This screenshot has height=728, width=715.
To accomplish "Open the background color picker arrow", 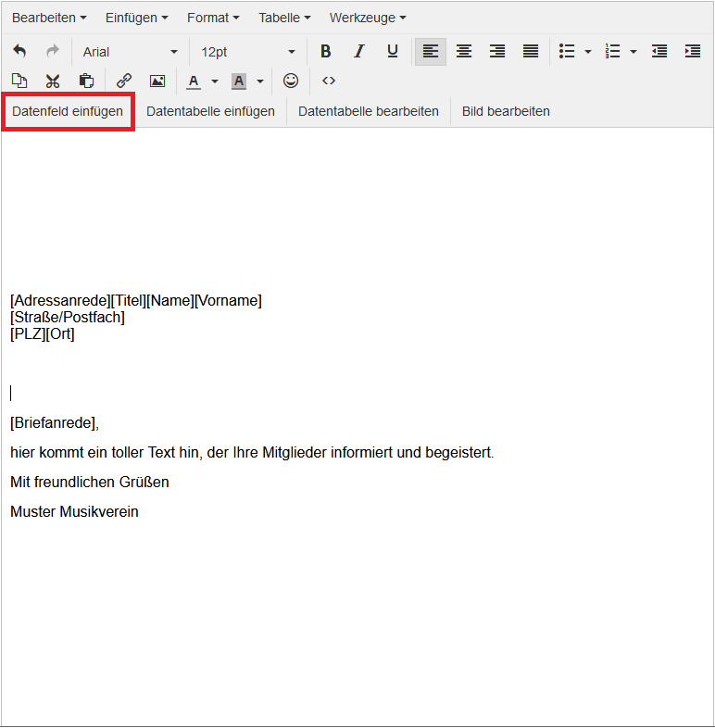I will click(x=260, y=82).
